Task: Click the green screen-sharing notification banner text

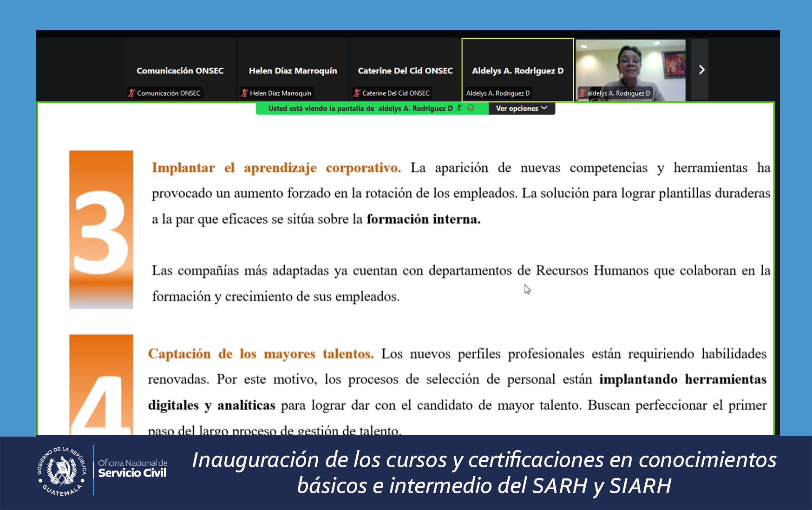Action: point(360,109)
